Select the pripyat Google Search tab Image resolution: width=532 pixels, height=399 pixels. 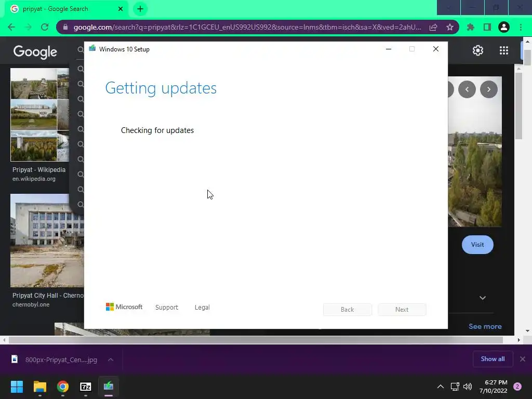click(66, 9)
